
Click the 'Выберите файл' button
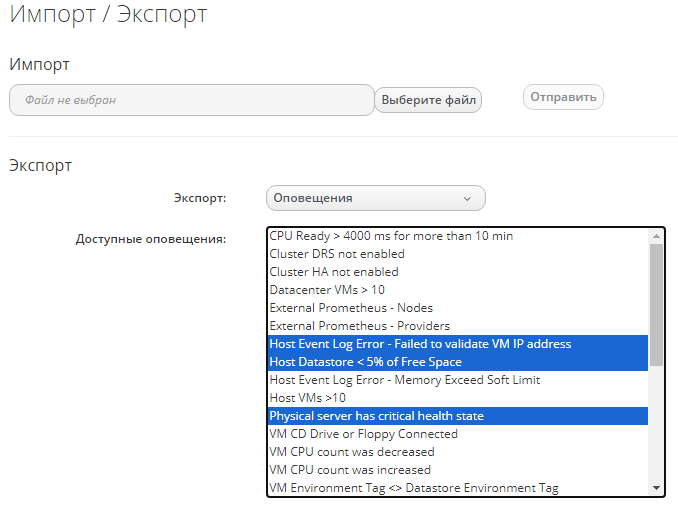[x=428, y=100]
